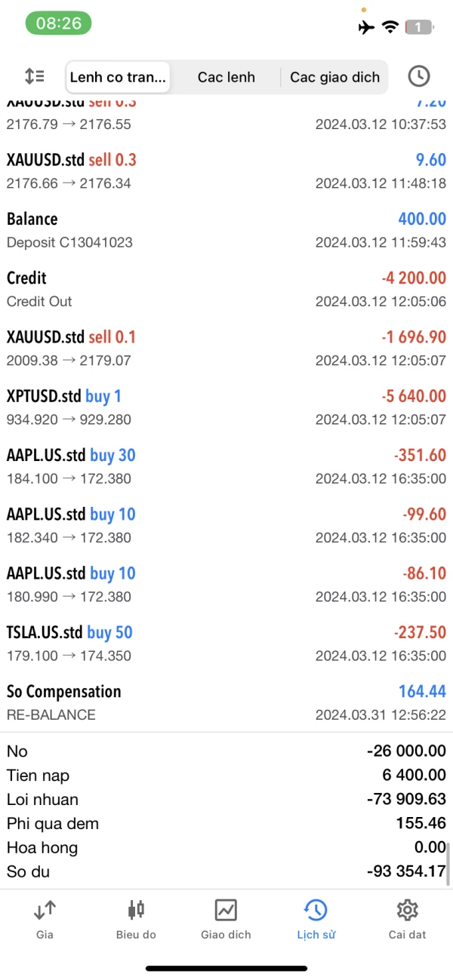Screen dimensions: 453x980
Task: Open the Gia quotes tab icon
Action: tap(45, 919)
